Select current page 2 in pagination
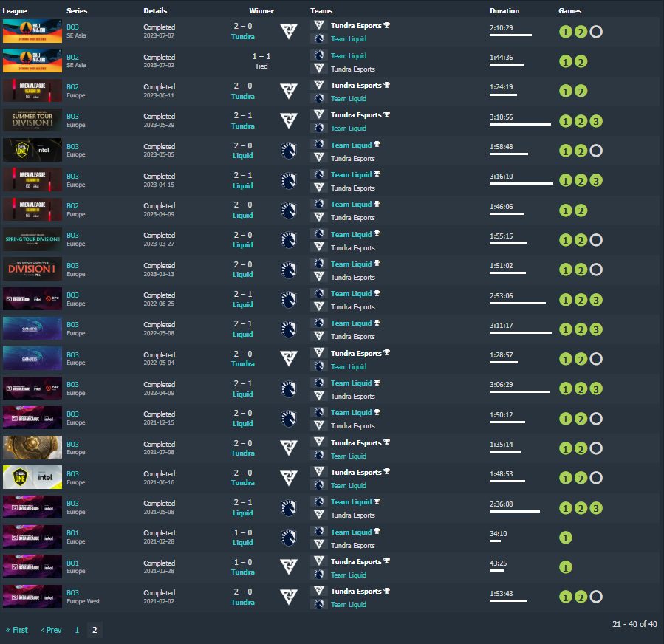The width and height of the screenshot is (664, 644). tap(95, 630)
